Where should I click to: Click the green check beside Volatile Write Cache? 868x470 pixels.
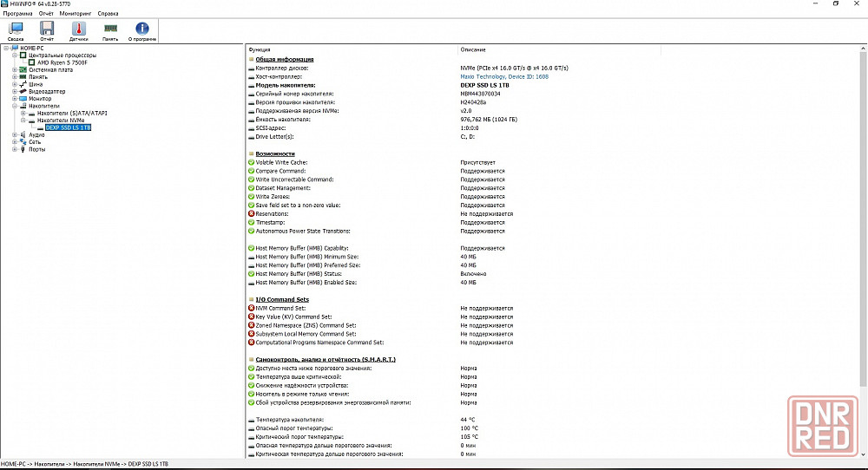coord(252,162)
